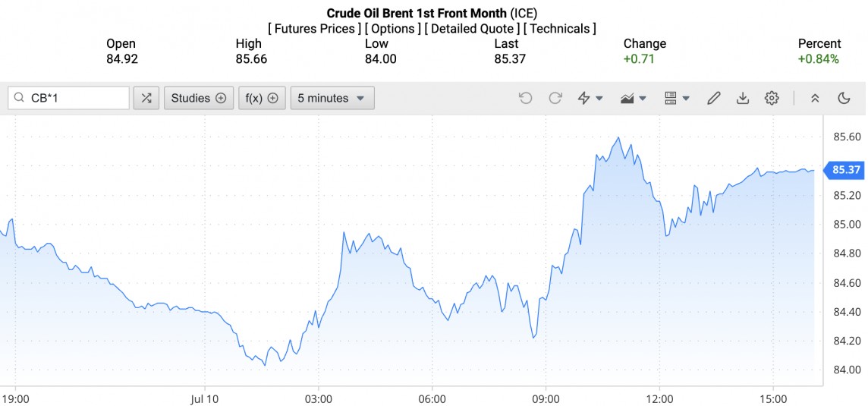Viewport: 868px width, 406px height.
Task: Click the compare symbols shuffle icon
Action: 146,98
